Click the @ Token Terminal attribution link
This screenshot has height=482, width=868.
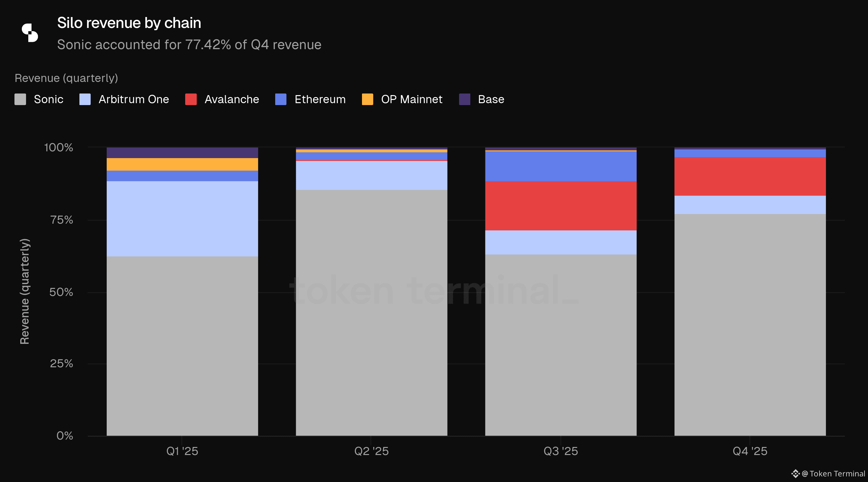coord(833,474)
